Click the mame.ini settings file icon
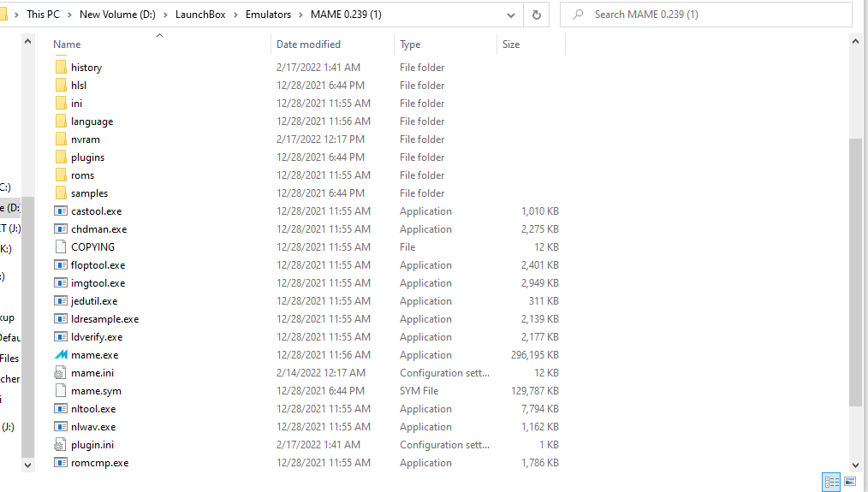The width and height of the screenshot is (868, 492). pyautogui.click(x=60, y=373)
